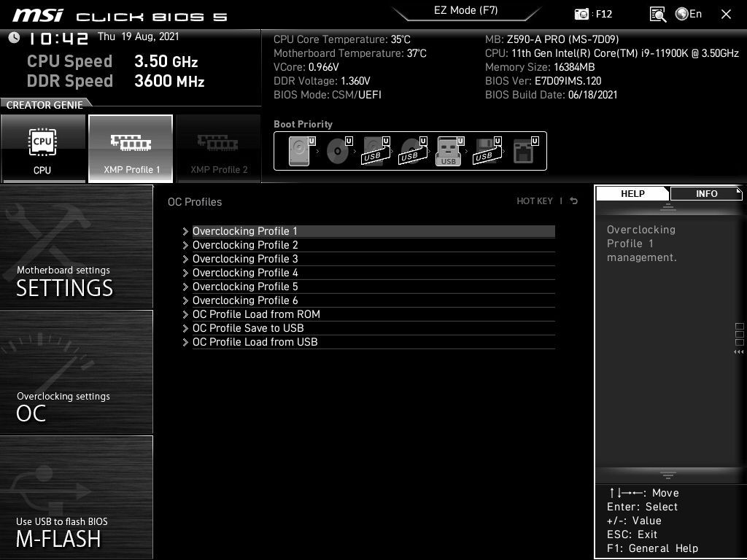
Task: Click the OC Profiles heading
Action: pyautogui.click(x=195, y=202)
